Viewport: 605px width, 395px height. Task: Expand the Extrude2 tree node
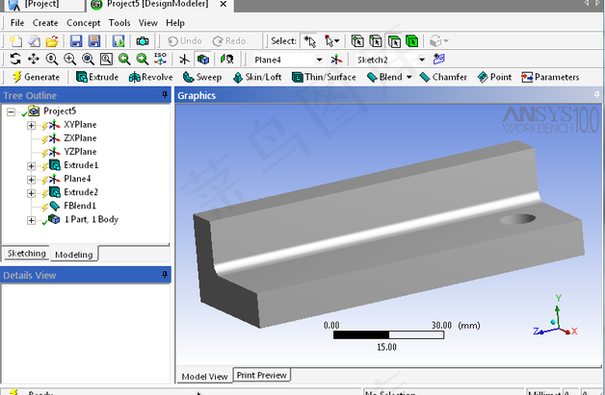click(31, 193)
